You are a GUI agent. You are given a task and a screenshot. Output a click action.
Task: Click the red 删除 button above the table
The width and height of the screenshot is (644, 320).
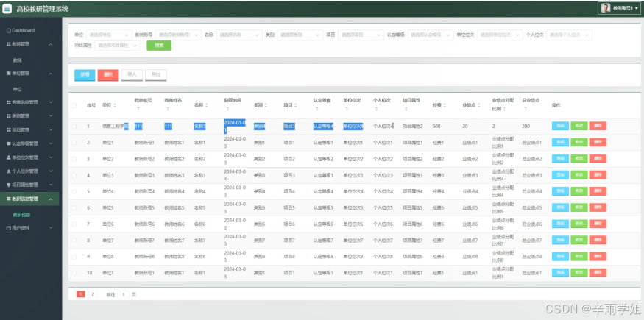point(108,75)
